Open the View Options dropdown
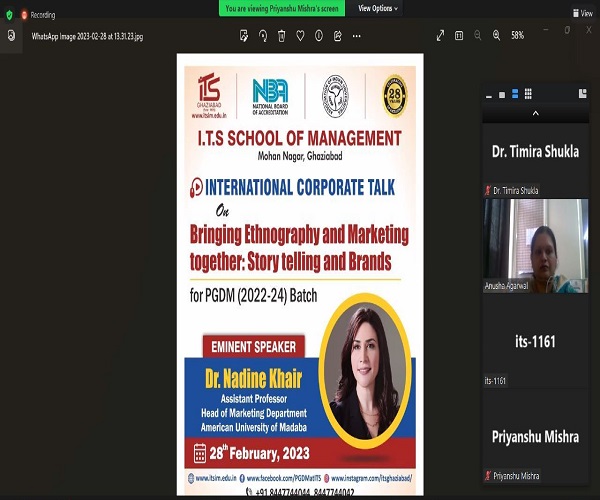The width and height of the screenshot is (600, 500). (x=378, y=8)
